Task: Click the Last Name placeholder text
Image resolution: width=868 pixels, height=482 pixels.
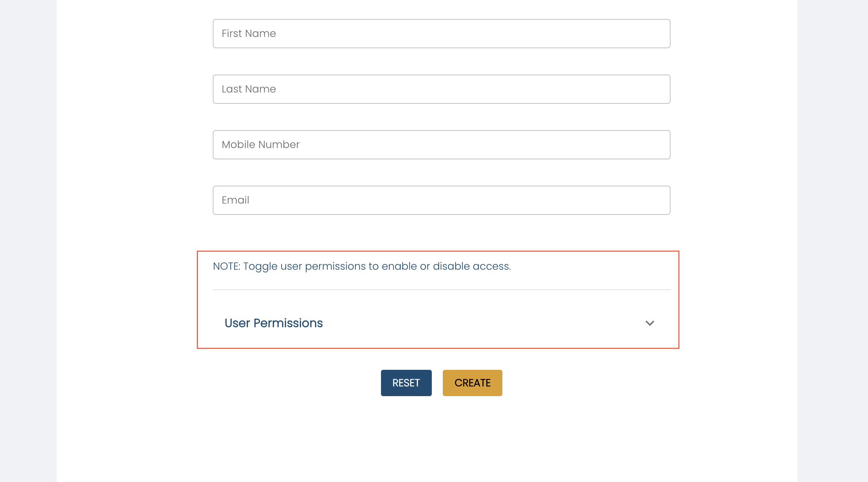Action: (x=249, y=89)
